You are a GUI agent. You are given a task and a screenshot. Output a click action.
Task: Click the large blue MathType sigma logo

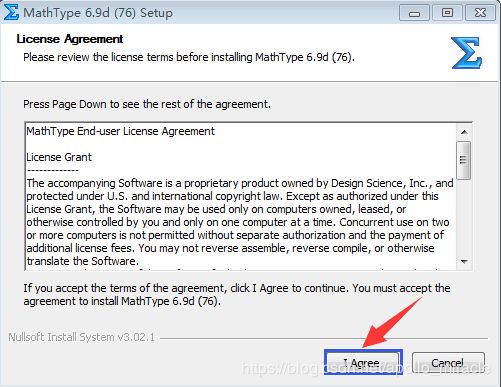pos(467,53)
